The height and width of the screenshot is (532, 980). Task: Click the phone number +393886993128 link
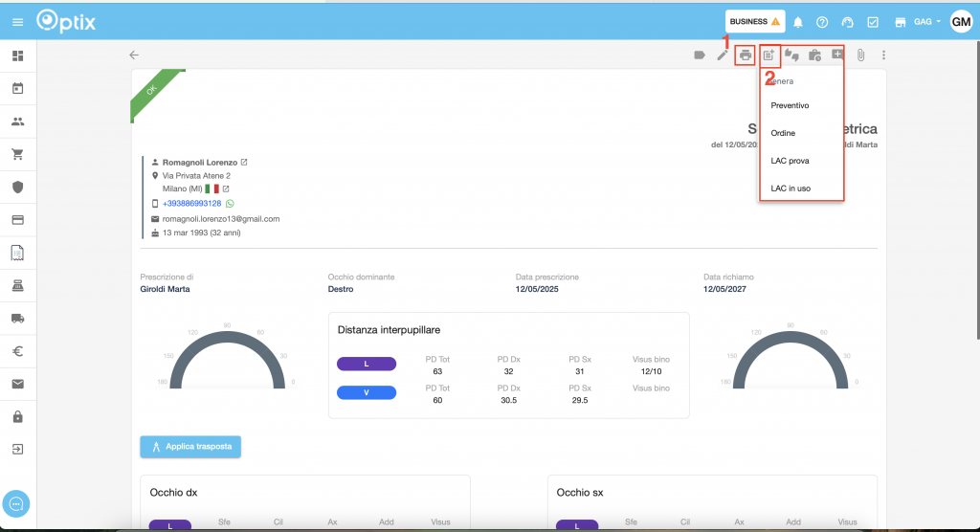191,204
